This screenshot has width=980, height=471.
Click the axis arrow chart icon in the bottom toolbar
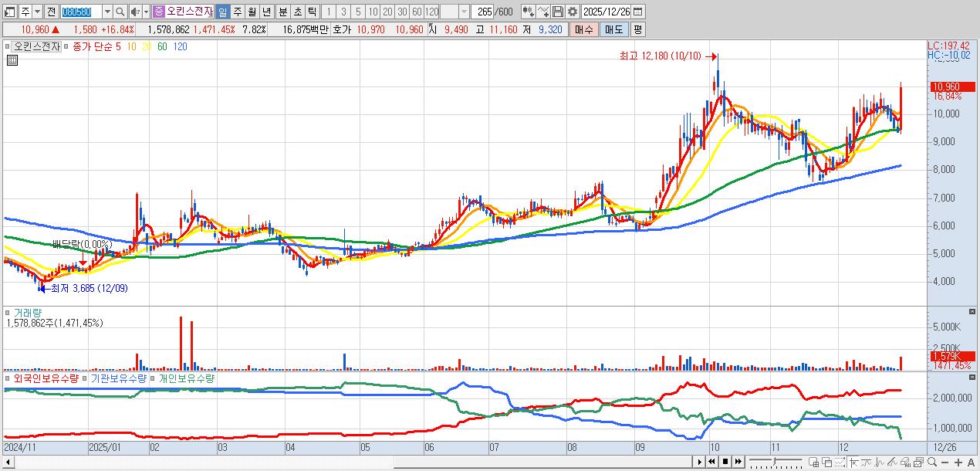(x=854, y=462)
